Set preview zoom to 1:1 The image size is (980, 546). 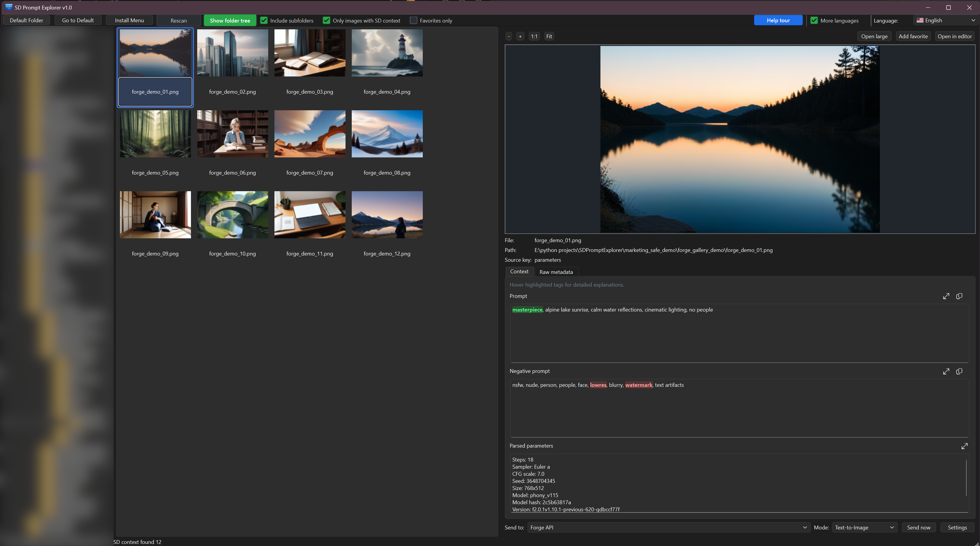[534, 36]
